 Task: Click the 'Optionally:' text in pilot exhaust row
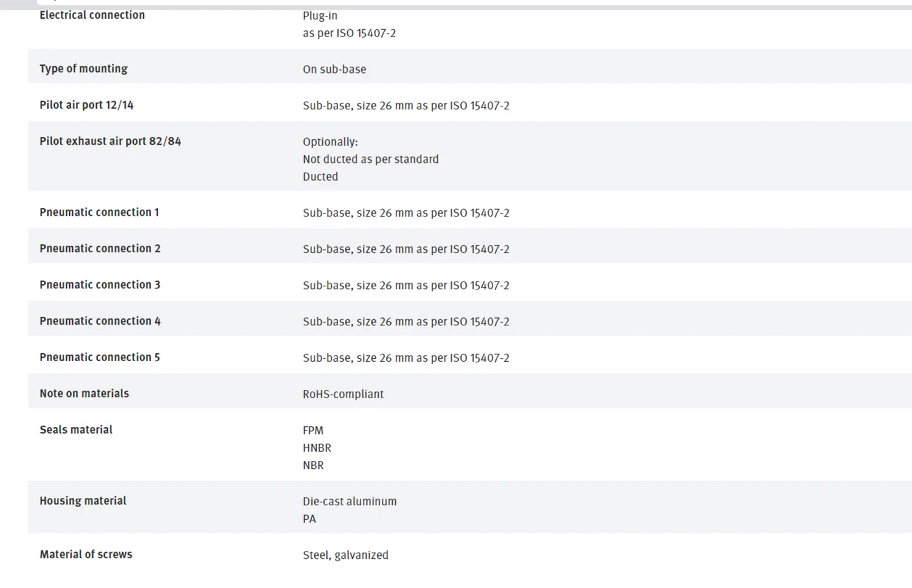point(330,142)
